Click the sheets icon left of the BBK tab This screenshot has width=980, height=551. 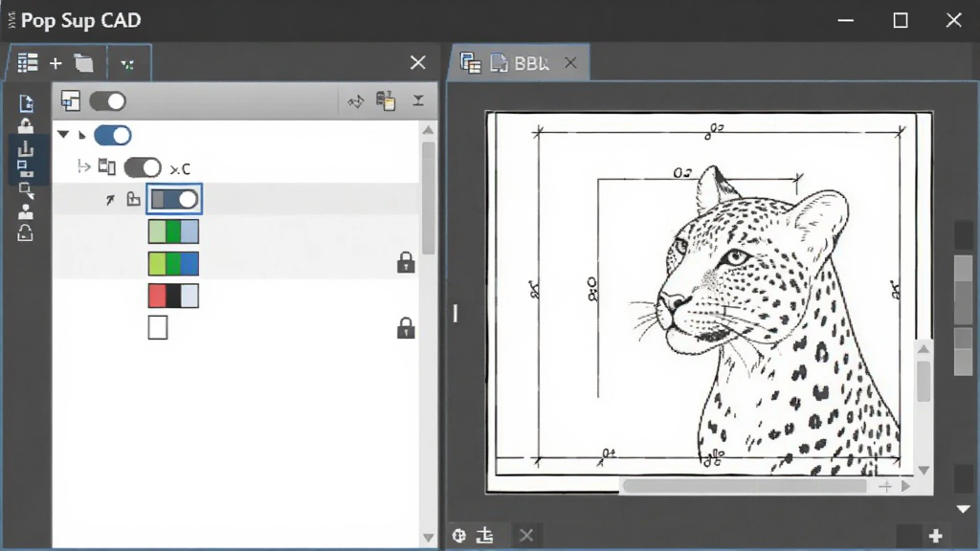[x=470, y=63]
